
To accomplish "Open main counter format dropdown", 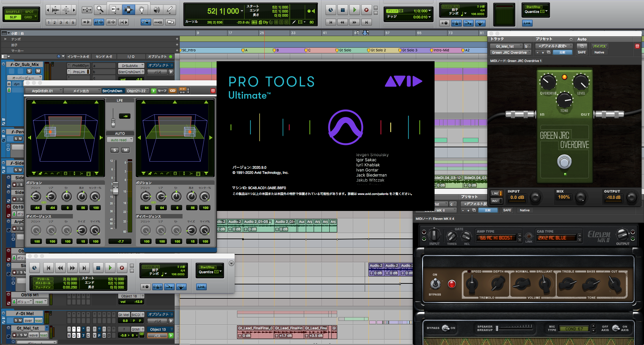I will point(242,11).
